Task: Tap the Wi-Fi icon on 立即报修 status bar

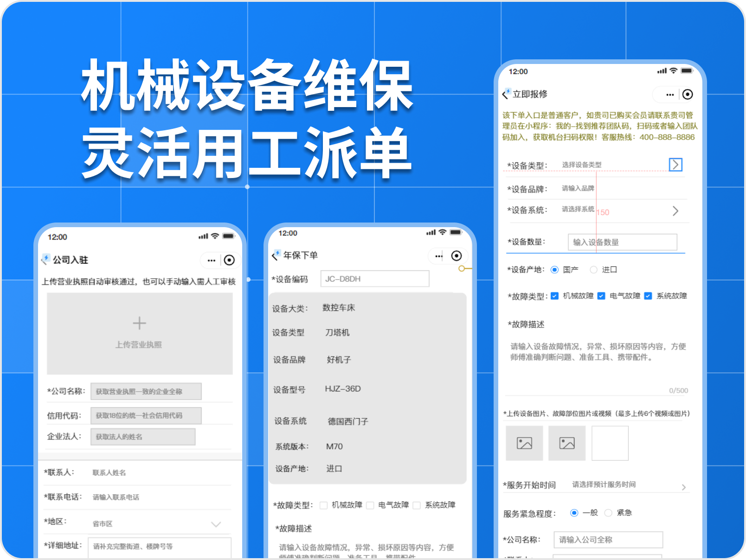Action: tap(674, 71)
